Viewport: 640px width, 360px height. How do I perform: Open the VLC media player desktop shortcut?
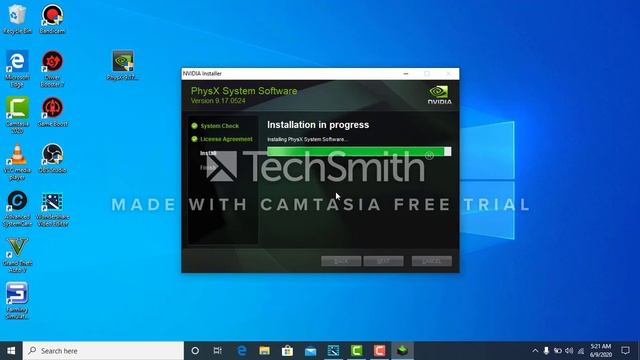[x=17, y=162]
